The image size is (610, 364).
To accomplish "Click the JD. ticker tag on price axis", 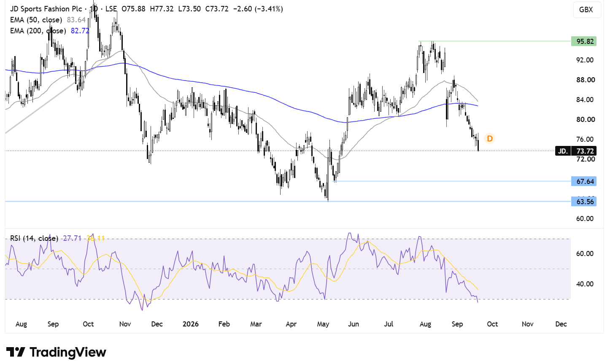I will tap(563, 151).
